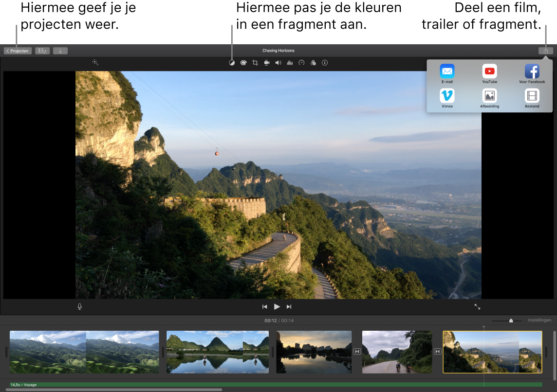This screenshot has width=557, height=392.
Task: Select the highlighted mountain wall clip
Action: pyautogui.click(x=492, y=352)
